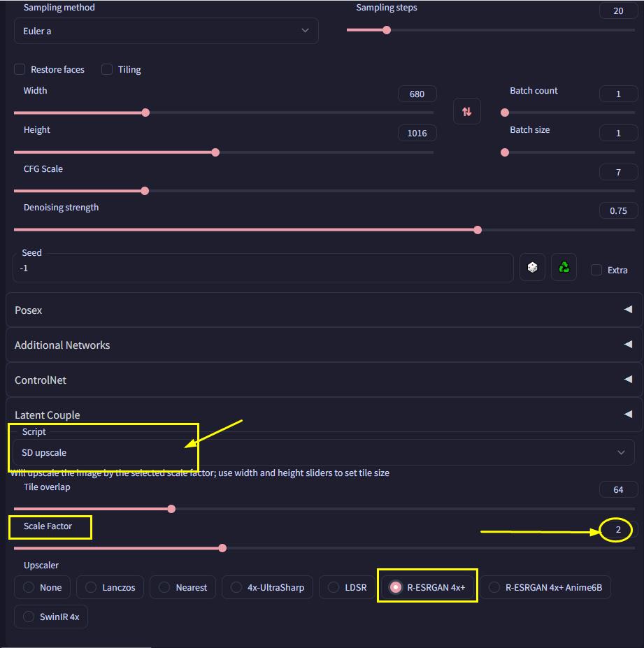Screen dimensions: 644x648
Task: Click the Batch size value box
Action: tap(618, 133)
